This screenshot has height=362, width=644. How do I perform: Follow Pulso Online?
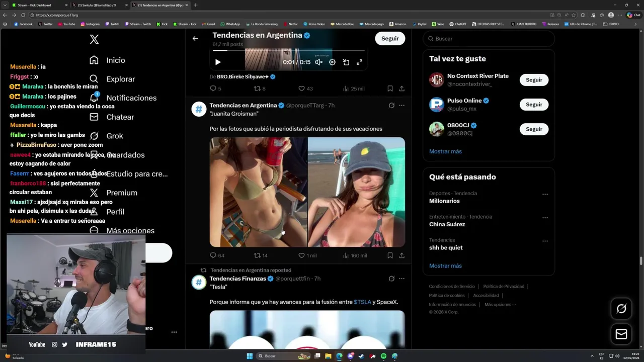pos(534,105)
